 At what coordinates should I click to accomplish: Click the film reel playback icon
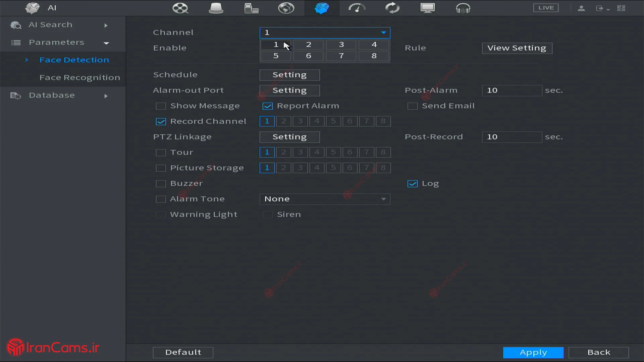(180, 8)
